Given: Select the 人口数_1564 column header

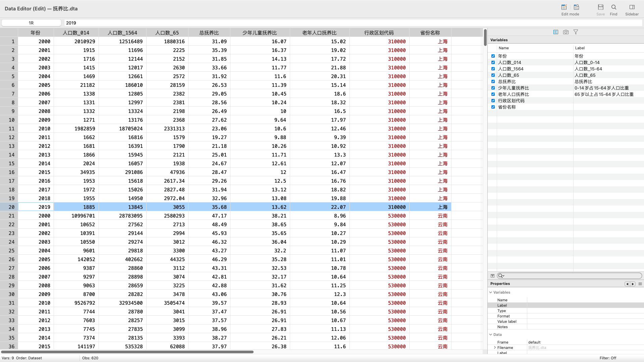Looking at the screenshot, I should click(x=122, y=33).
